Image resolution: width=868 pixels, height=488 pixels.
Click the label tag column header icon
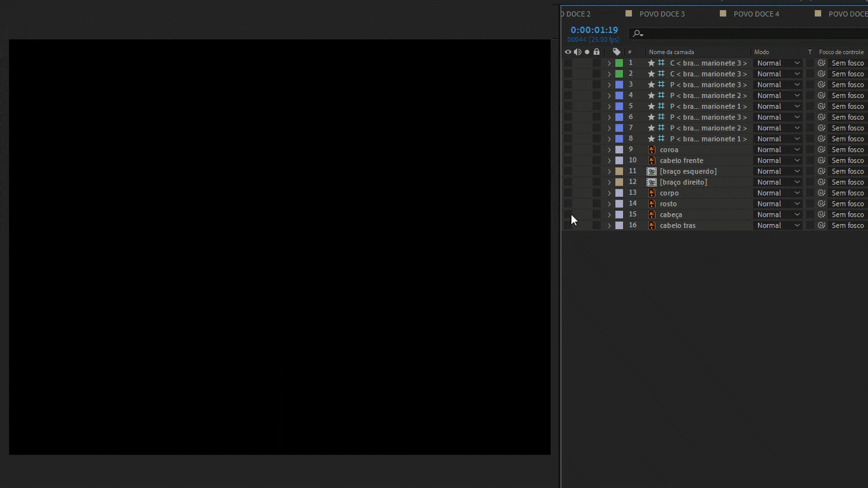tap(617, 52)
